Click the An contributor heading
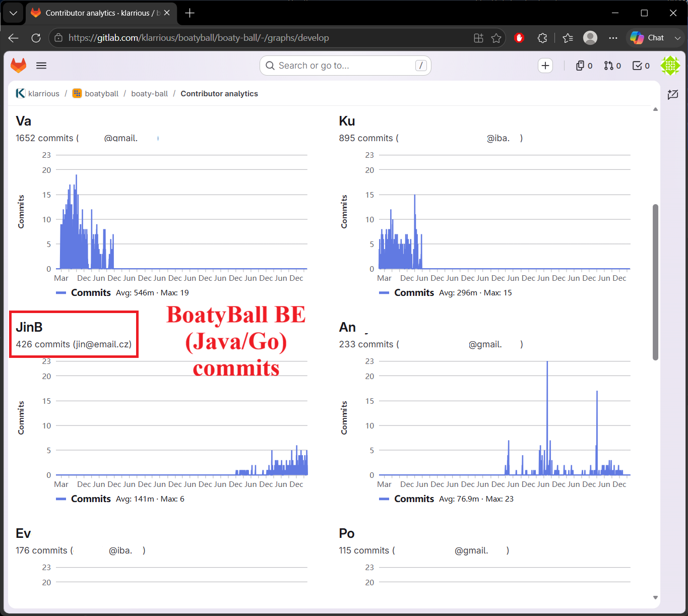This screenshot has width=688, height=616. [x=348, y=327]
